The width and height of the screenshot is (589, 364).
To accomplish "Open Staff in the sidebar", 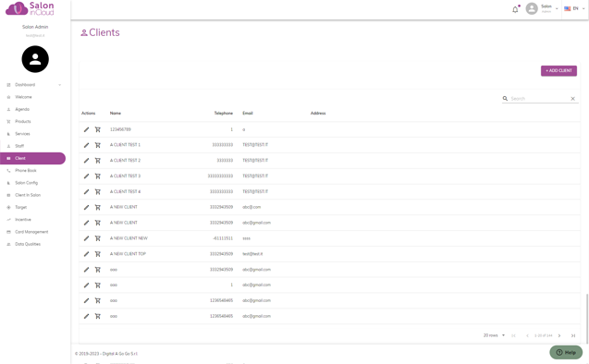I will (x=19, y=146).
